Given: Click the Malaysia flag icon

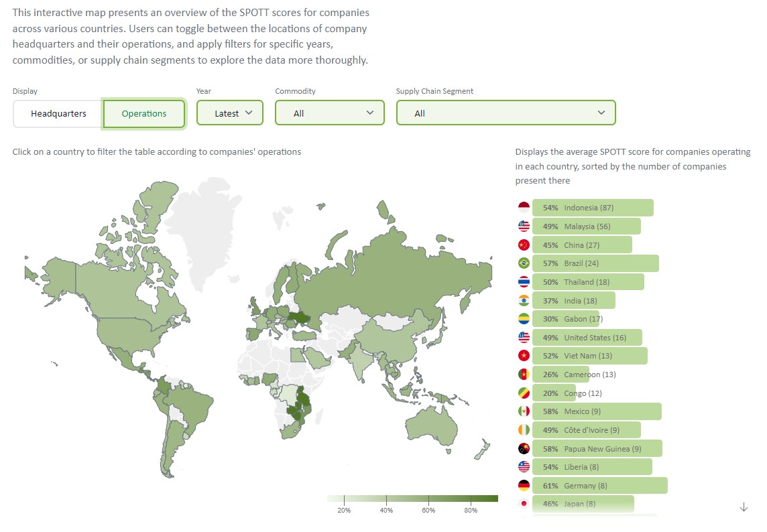Looking at the screenshot, I should point(524,226).
